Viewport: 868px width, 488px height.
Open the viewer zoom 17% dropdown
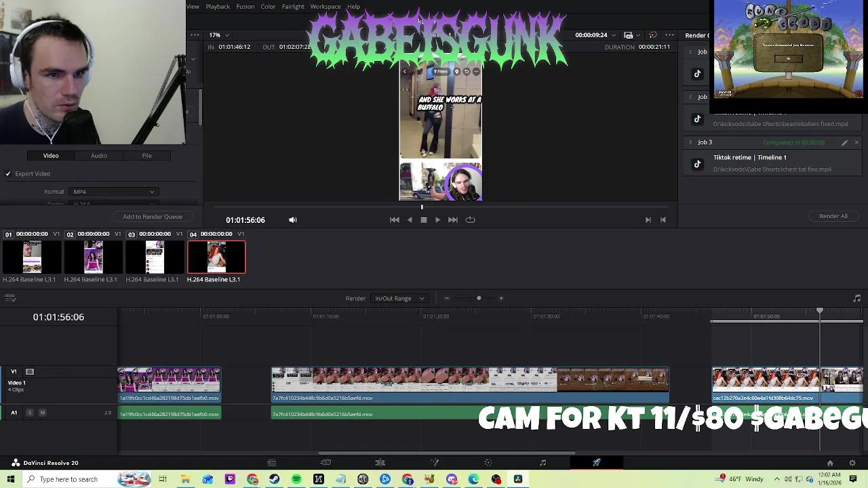point(218,35)
